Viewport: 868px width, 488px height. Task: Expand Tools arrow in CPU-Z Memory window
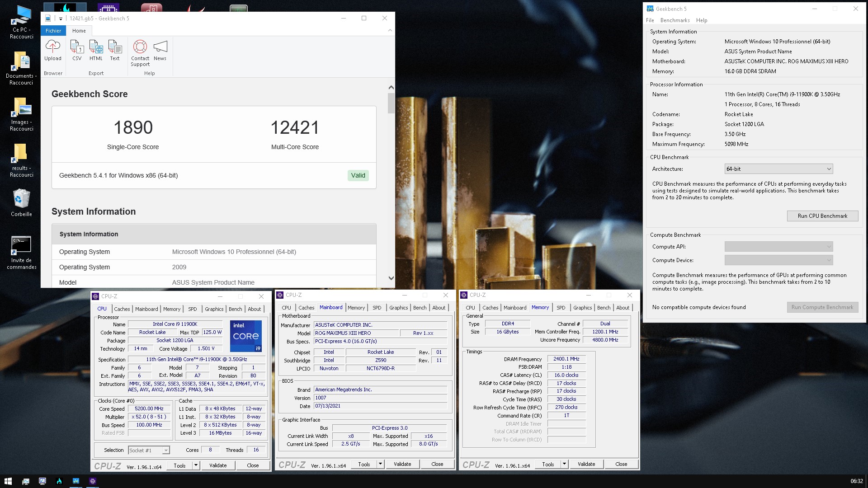[x=564, y=464]
